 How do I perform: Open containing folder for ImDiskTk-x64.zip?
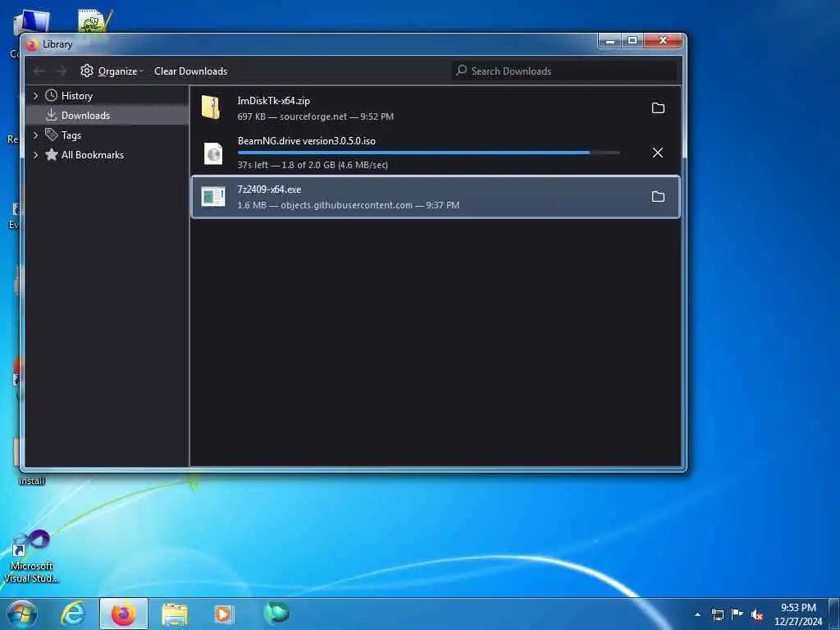point(658,108)
